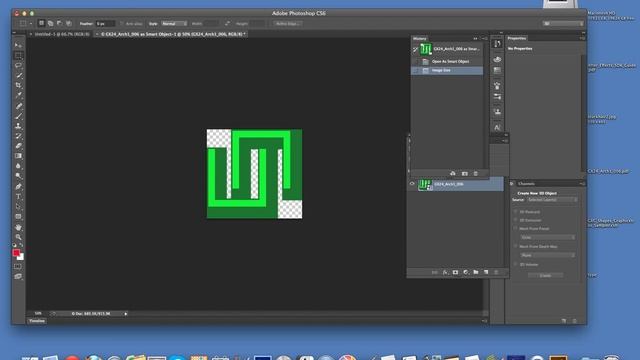Toggle Quick Mask mode icon
This screenshot has width=640, height=360.
pos(18,267)
